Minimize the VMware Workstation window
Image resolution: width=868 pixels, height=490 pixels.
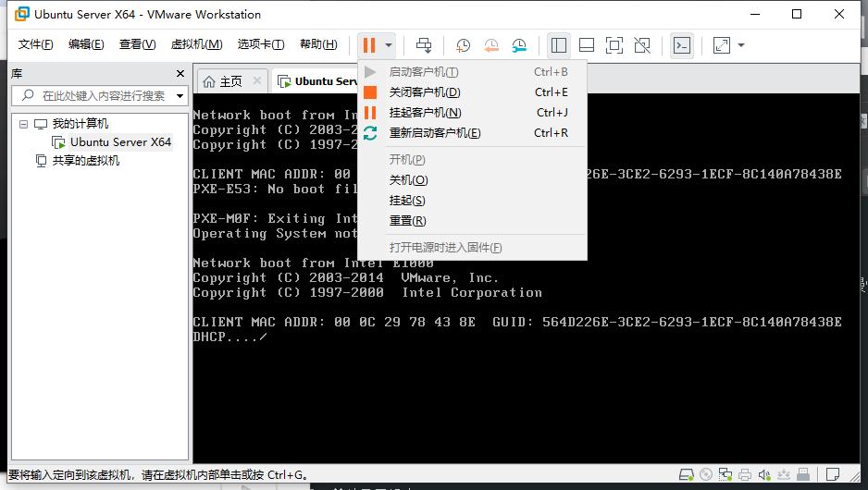click(756, 15)
